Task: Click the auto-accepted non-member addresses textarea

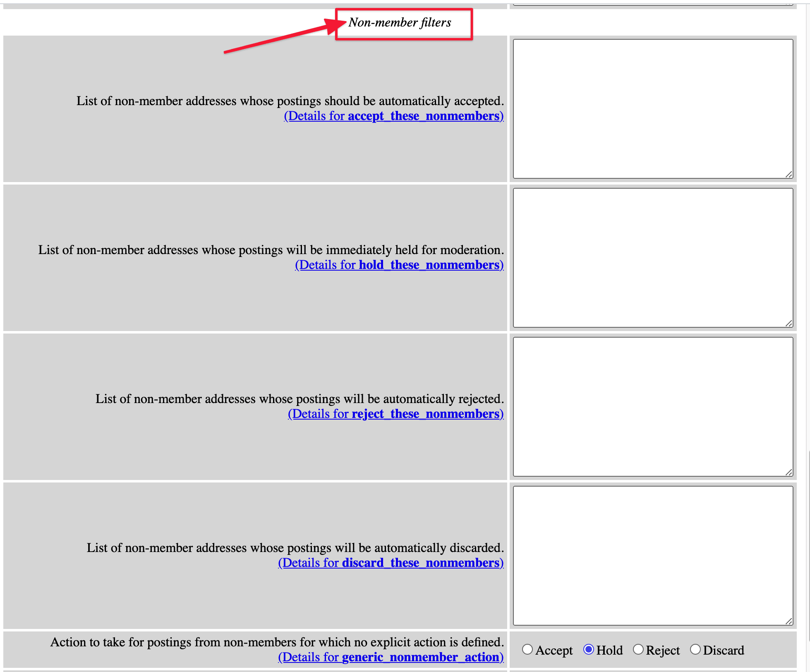Action: [x=652, y=109]
